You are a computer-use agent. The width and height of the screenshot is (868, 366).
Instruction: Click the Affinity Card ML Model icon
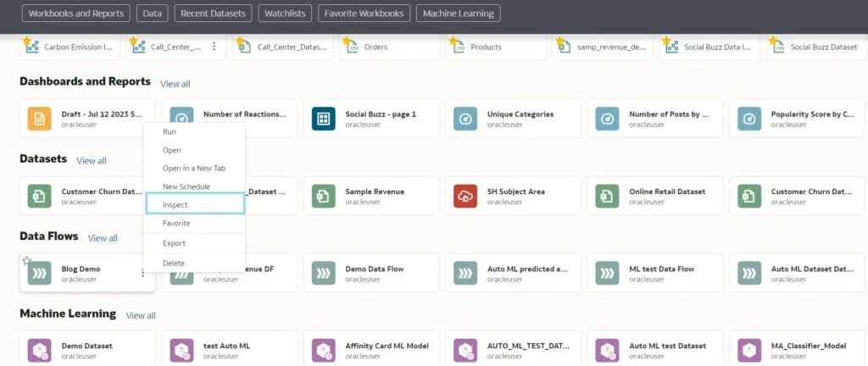click(324, 350)
